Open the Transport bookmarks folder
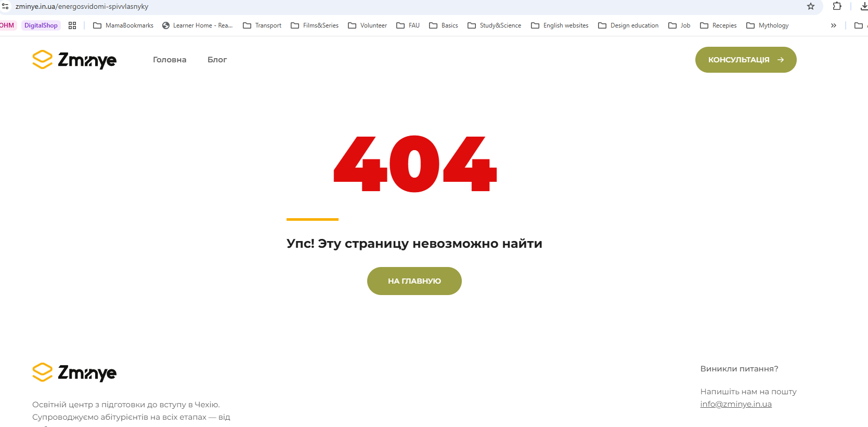 pos(262,25)
